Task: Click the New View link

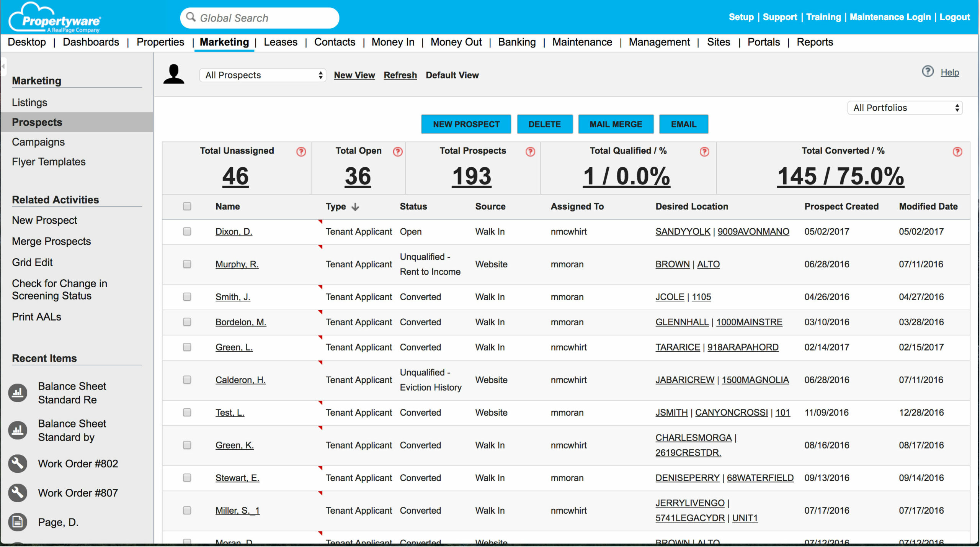Action: tap(354, 75)
